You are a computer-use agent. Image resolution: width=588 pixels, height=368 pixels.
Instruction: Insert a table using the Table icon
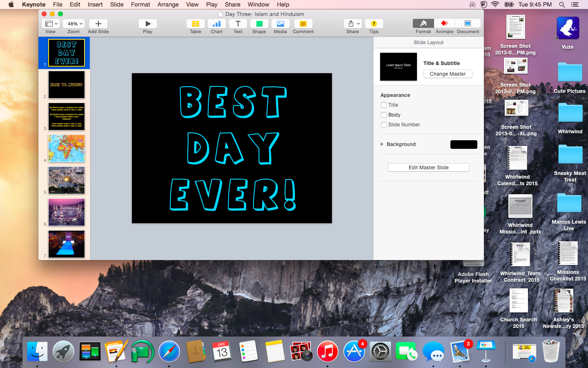coord(195,24)
